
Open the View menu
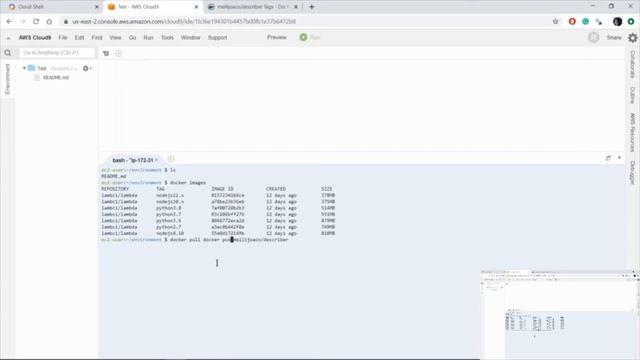point(116,38)
